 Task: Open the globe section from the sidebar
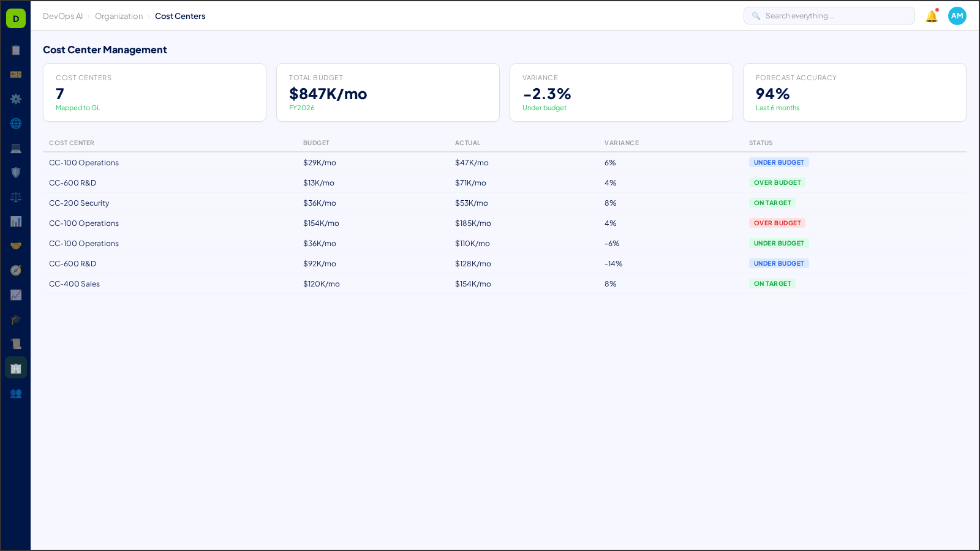pyautogui.click(x=16, y=124)
